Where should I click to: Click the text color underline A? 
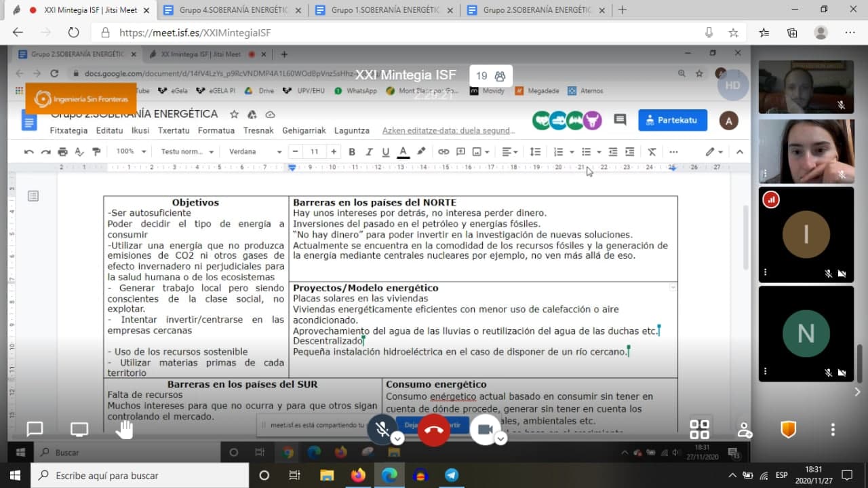pos(403,152)
